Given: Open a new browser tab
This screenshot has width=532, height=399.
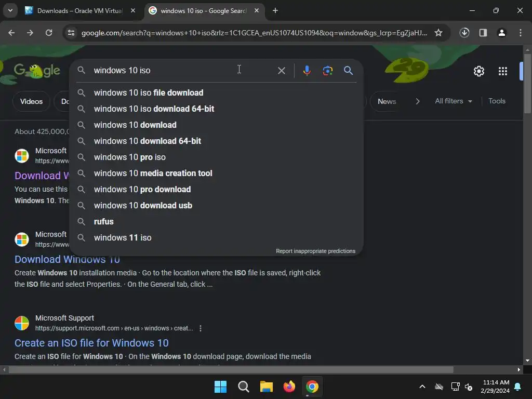Looking at the screenshot, I should (x=275, y=10).
